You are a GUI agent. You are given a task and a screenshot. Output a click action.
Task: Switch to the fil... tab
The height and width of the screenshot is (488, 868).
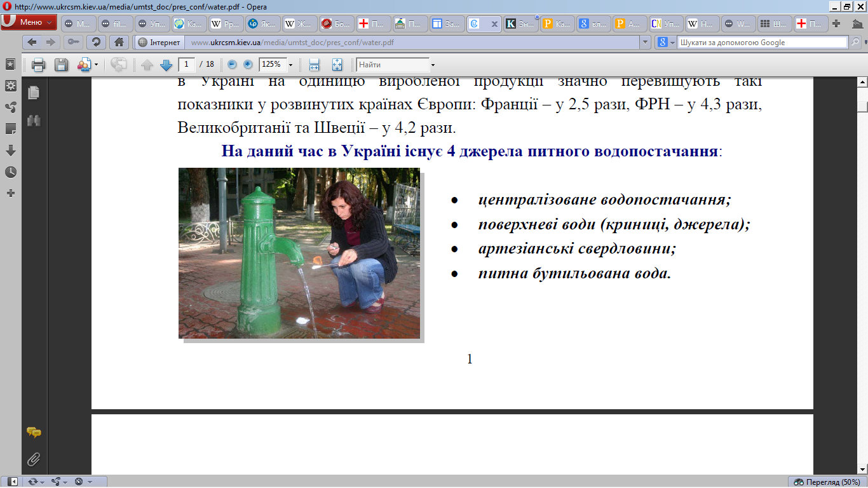[115, 24]
